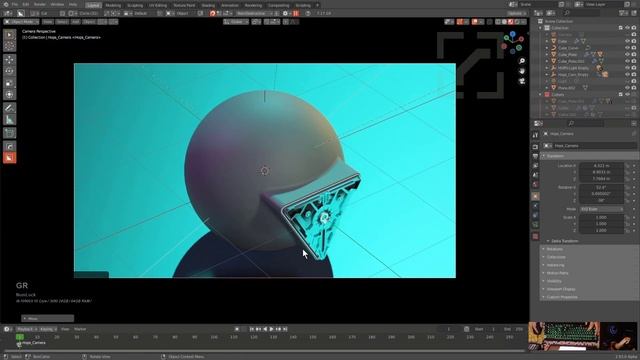Hide Cube_Plate with its eye icon

pos(627,54)
